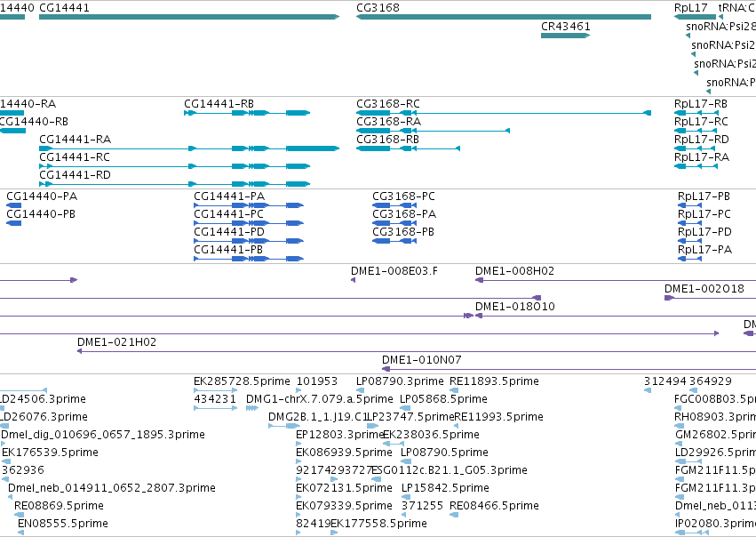Select transcript RpL17-RA
Viewport: 756px width, 537px height.
696,166
